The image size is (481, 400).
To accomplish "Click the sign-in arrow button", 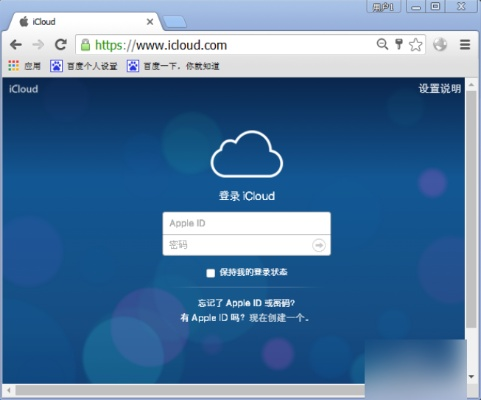I will coord(319,245).
